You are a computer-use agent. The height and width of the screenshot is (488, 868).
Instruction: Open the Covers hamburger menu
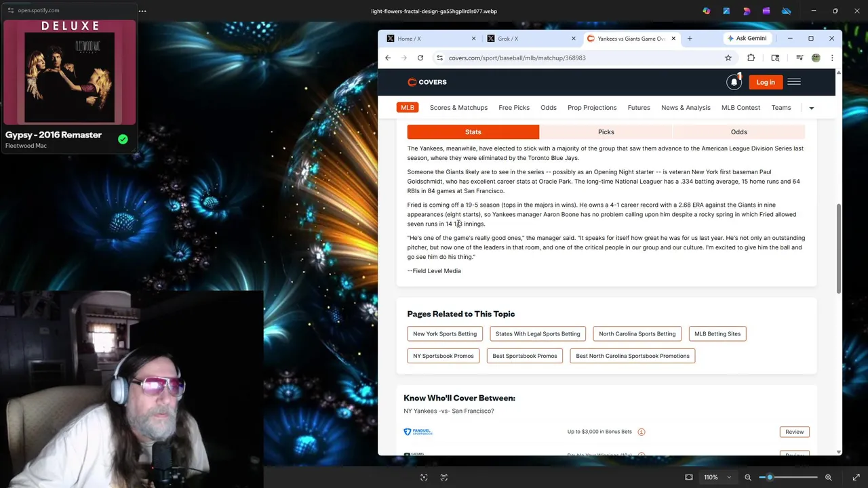point(794,82)
